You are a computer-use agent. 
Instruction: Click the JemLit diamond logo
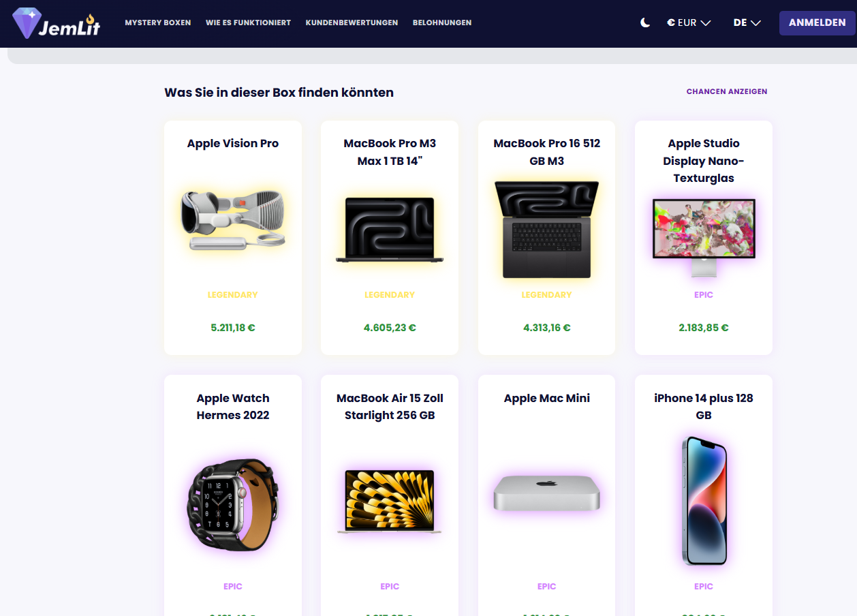(x=56, y=22)
